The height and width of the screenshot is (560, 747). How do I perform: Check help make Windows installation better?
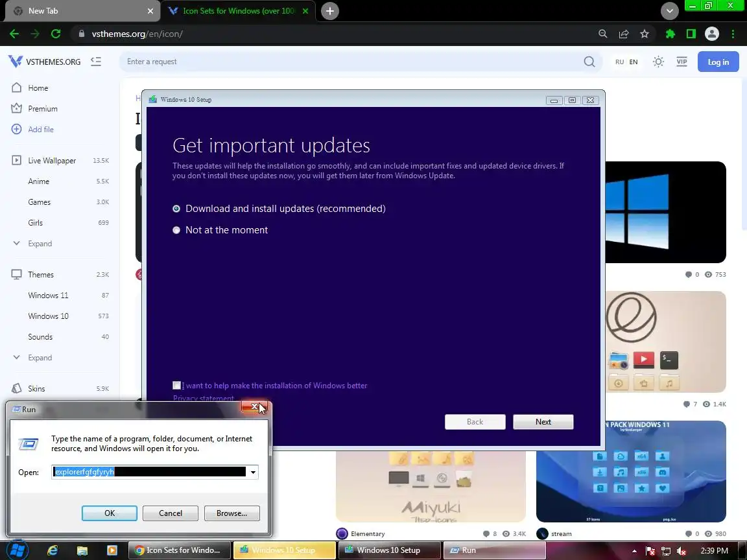(177, 385)
